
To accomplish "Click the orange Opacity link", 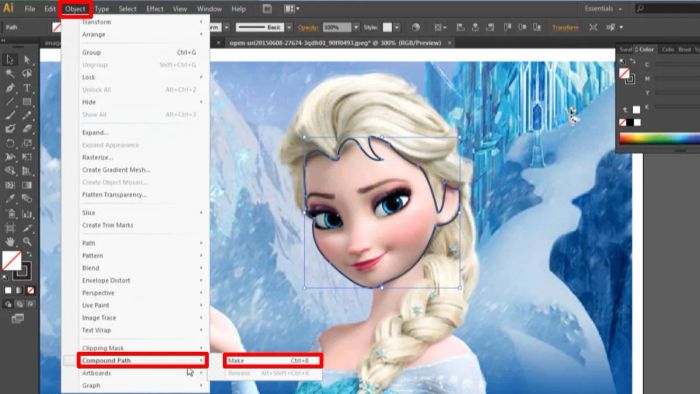I will [x=308, y=27].
